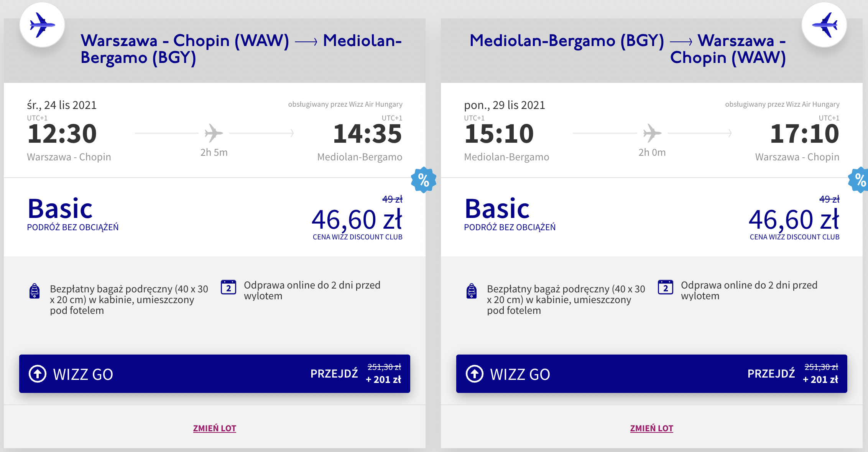Screen dimensions: 868x452
Task: Click the outbound online check-in calendar icon
Action: click(x=229, y=287)
